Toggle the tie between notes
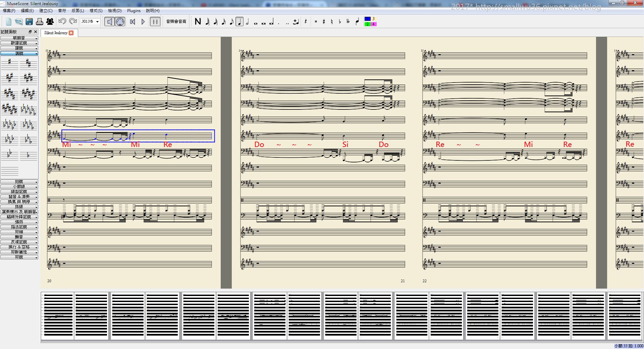 [x=296, y=21]
